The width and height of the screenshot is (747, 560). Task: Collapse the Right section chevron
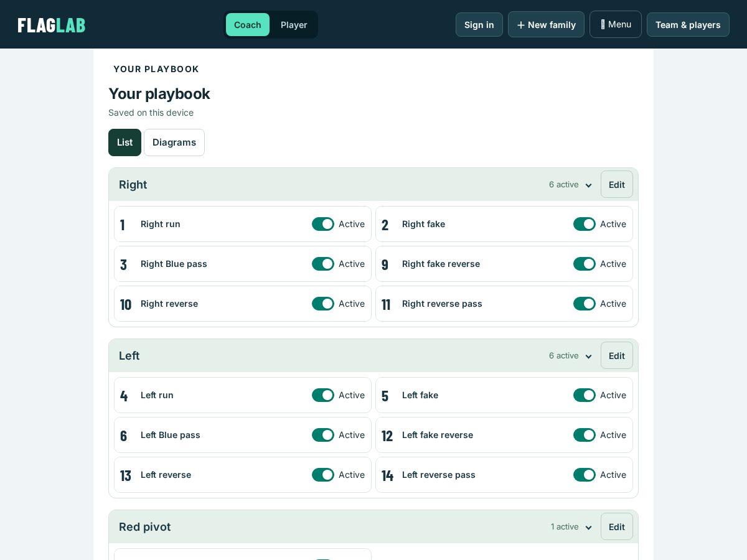click(588, 185)
